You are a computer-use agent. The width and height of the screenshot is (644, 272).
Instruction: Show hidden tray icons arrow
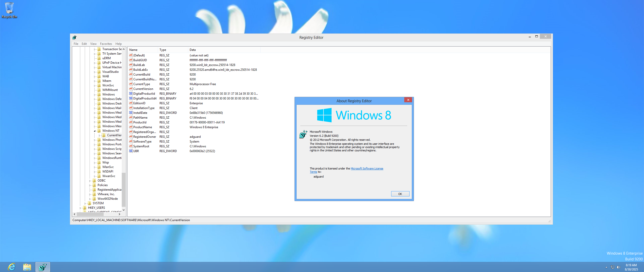tap(606, 267)
